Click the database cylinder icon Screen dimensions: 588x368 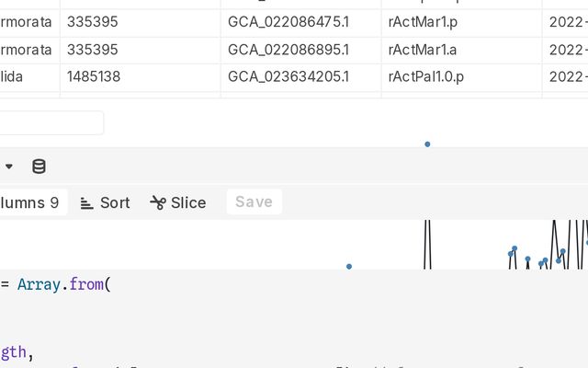39,167
